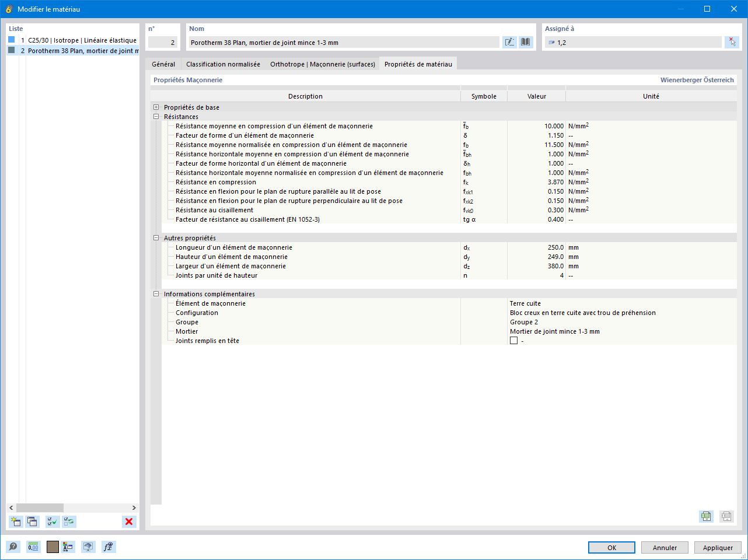Collapse the Autres propriétés section

click(x=156, y=238)
